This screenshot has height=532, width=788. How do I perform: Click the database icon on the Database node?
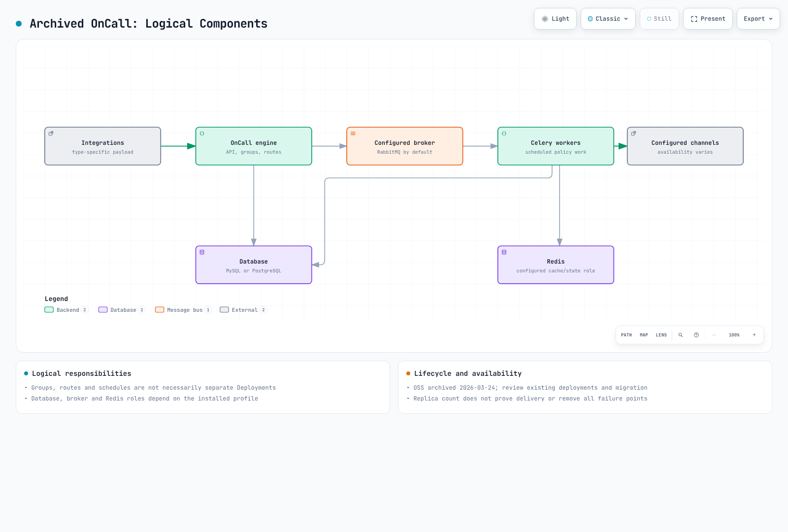click(x=202, y=252)
